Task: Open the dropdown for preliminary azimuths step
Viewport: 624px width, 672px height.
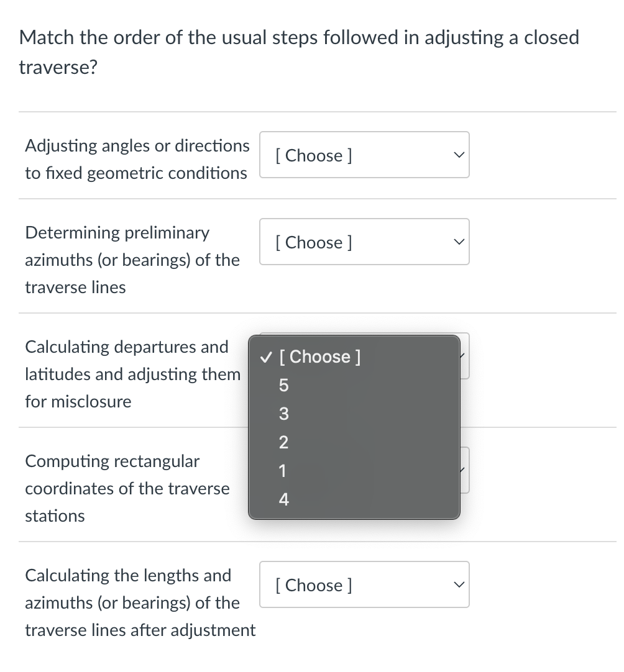Action: coord(364,242)
